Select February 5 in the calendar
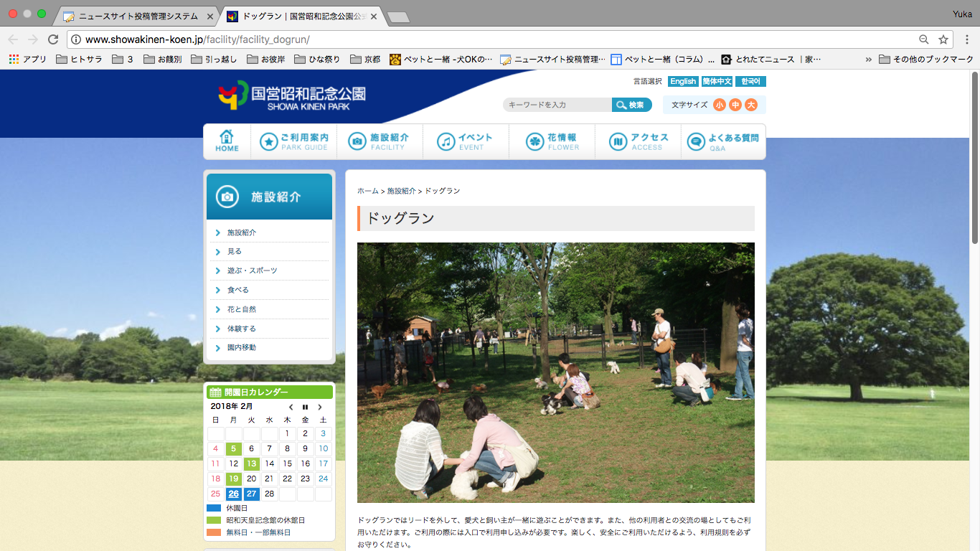The image size is (980, 551). (234, 448)
